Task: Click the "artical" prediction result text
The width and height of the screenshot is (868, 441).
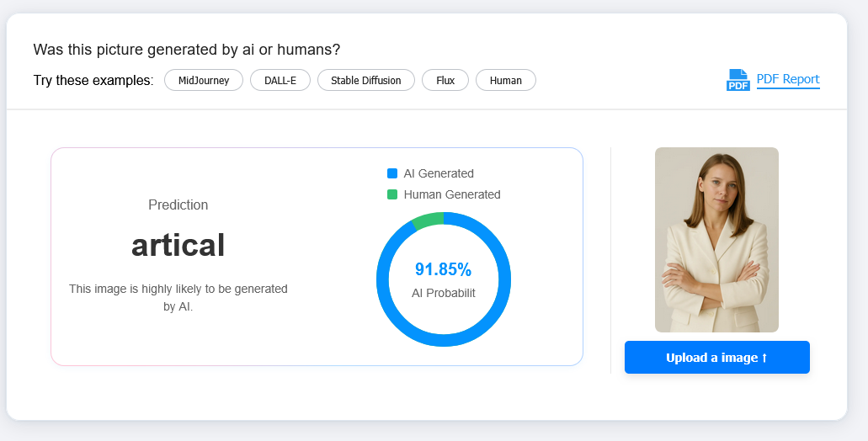Action: tap(178, 245)
